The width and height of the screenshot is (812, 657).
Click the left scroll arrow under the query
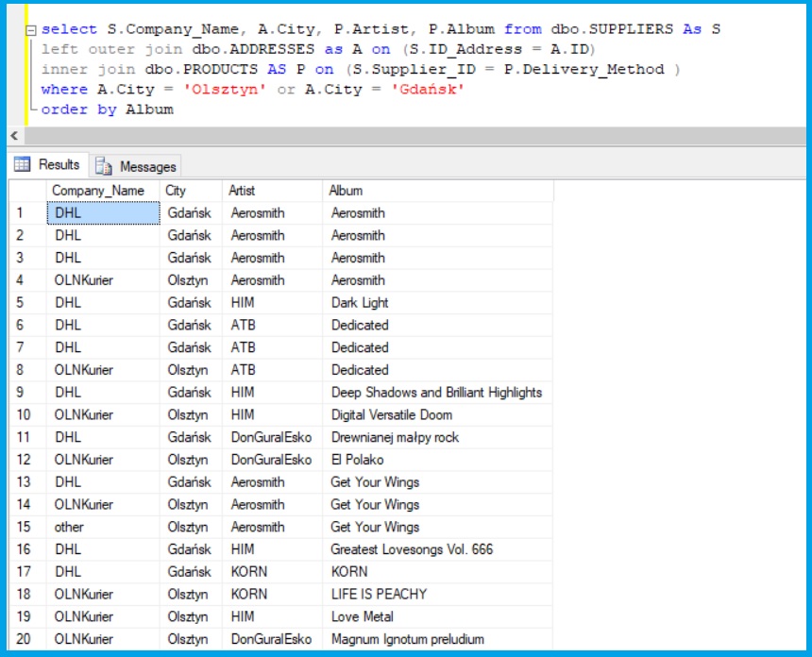13,136
